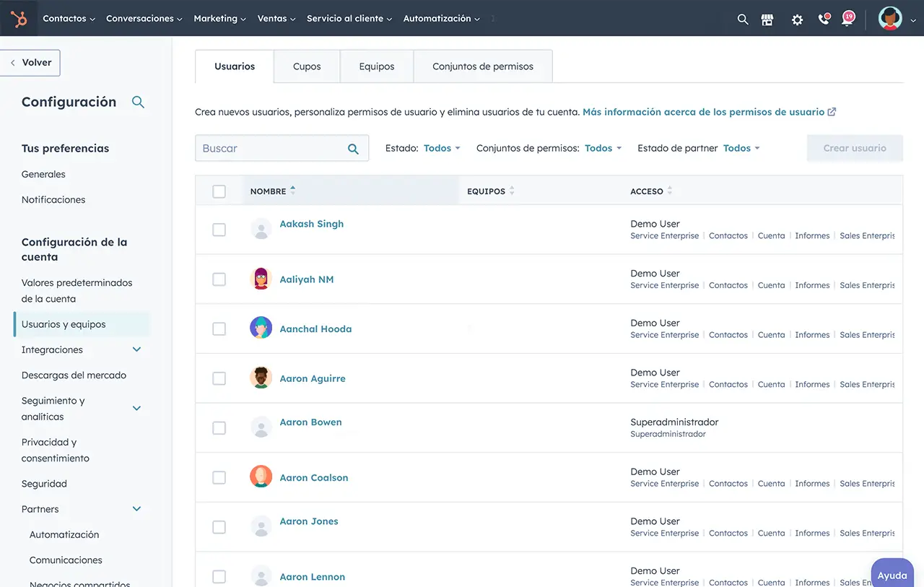Select the checkbox for Aaron Coalson
Viewport: 924px width, 587px height.
[219, 477]
